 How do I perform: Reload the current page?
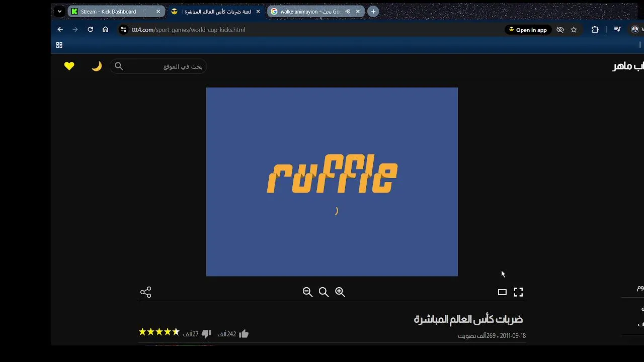tap(91, 30)
